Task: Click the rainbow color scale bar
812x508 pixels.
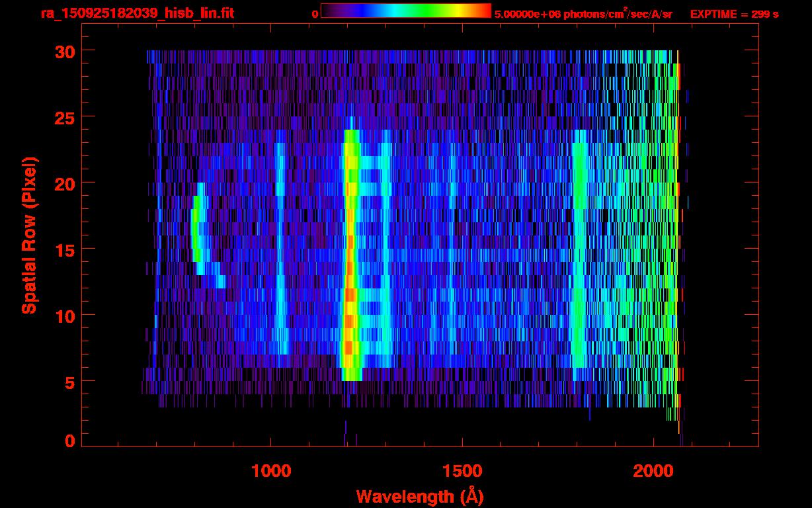Action: click(406, 11)
